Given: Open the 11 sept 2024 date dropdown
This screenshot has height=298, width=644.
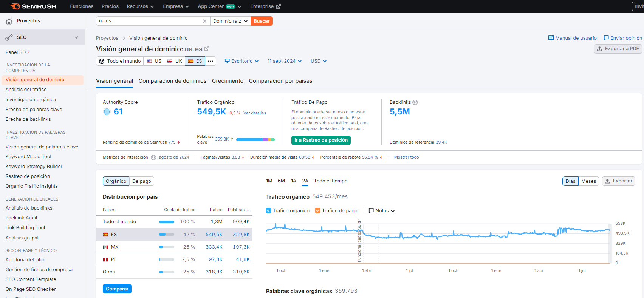Looking at the screenshot, I should tap(284, 61).
